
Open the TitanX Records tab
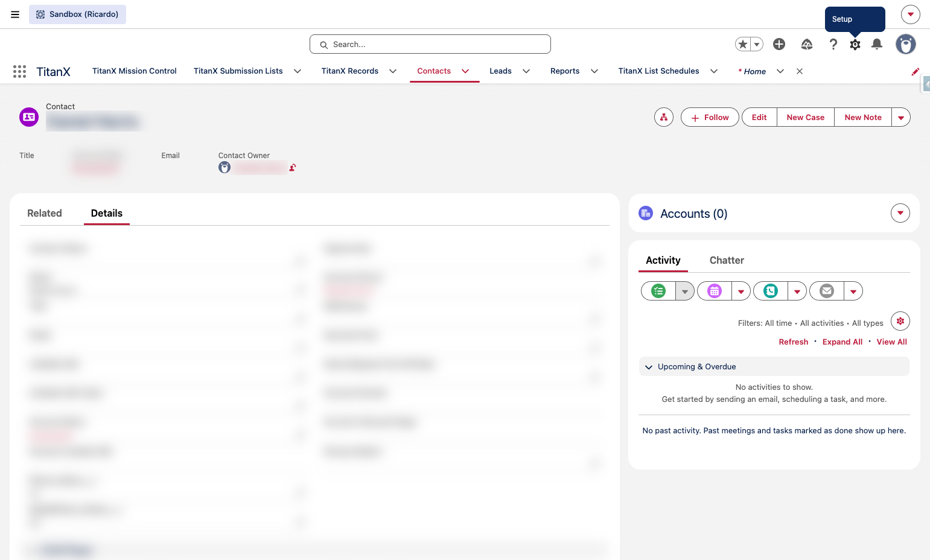click(350, 71)
